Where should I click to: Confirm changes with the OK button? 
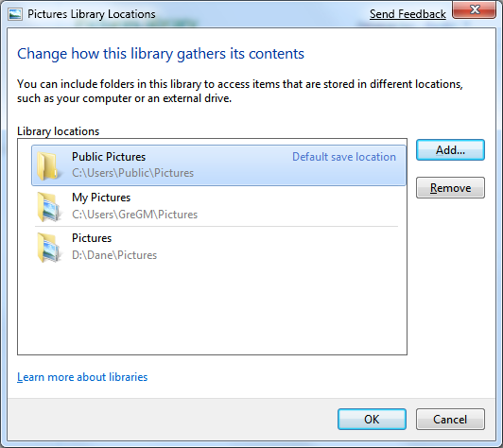[372, 419]
